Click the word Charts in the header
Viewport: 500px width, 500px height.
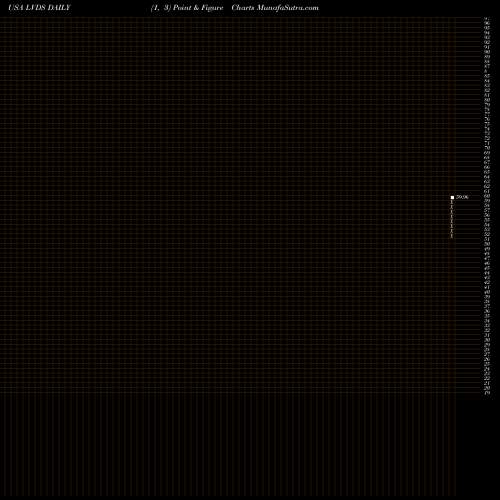click(x=243, y=8)
